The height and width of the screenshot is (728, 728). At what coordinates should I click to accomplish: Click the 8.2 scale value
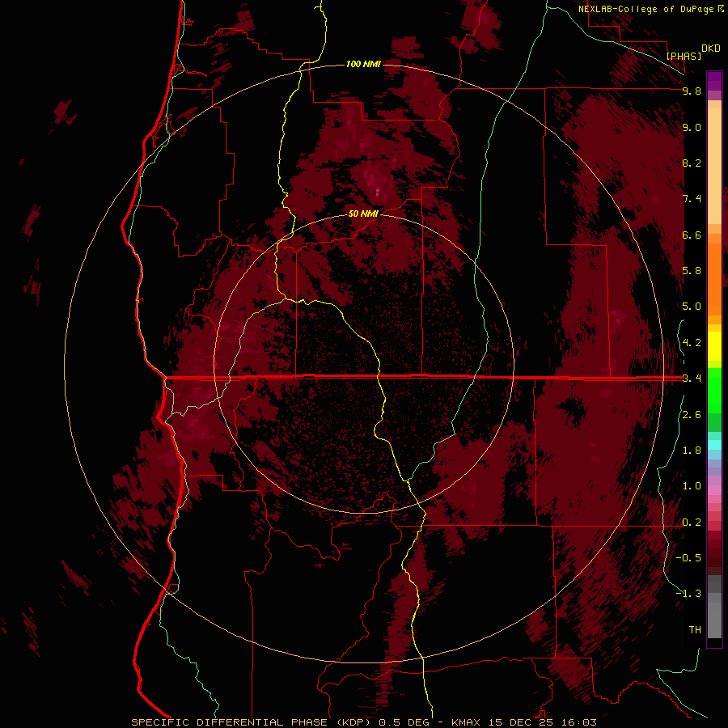click(x=692, y=163)
